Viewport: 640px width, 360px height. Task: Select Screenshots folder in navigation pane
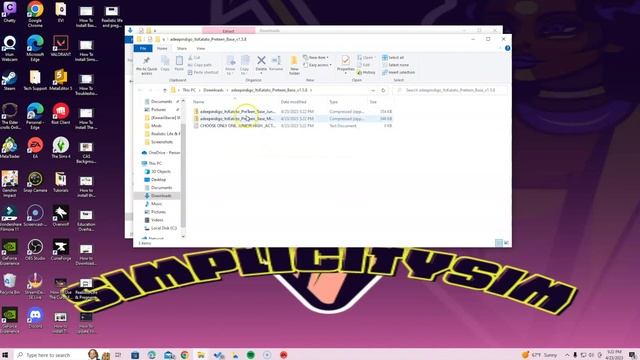tap(159, 142)
